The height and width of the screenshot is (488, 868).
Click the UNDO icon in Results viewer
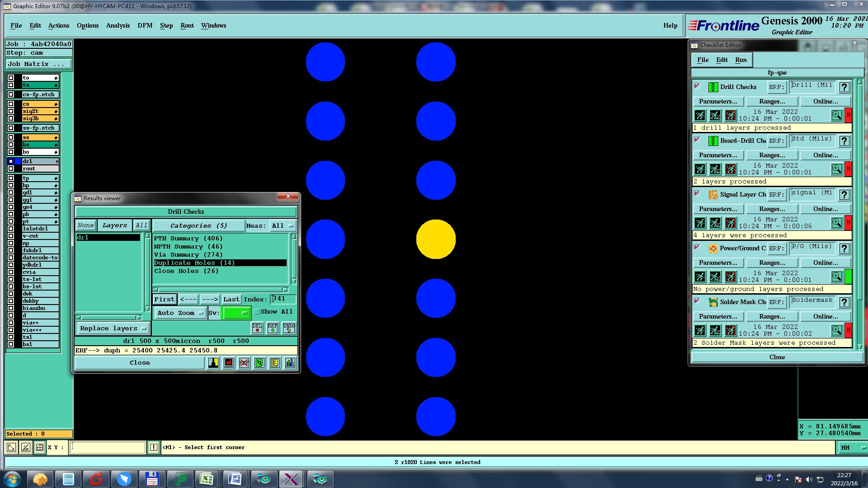pyautogui.click(x=288, y=328)
